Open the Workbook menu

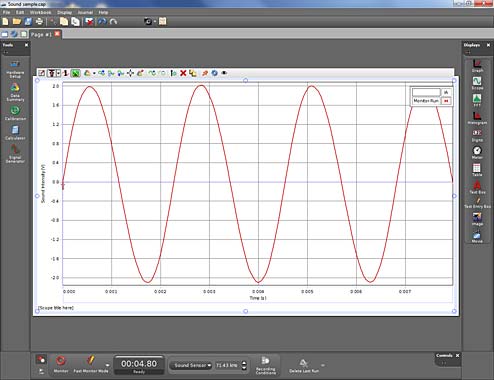pos(41,12)
